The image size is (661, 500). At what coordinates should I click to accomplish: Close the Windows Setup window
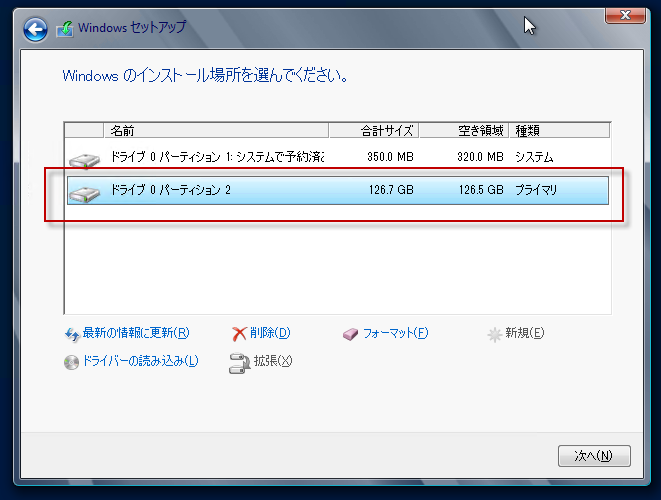click(x=625, y=15)
